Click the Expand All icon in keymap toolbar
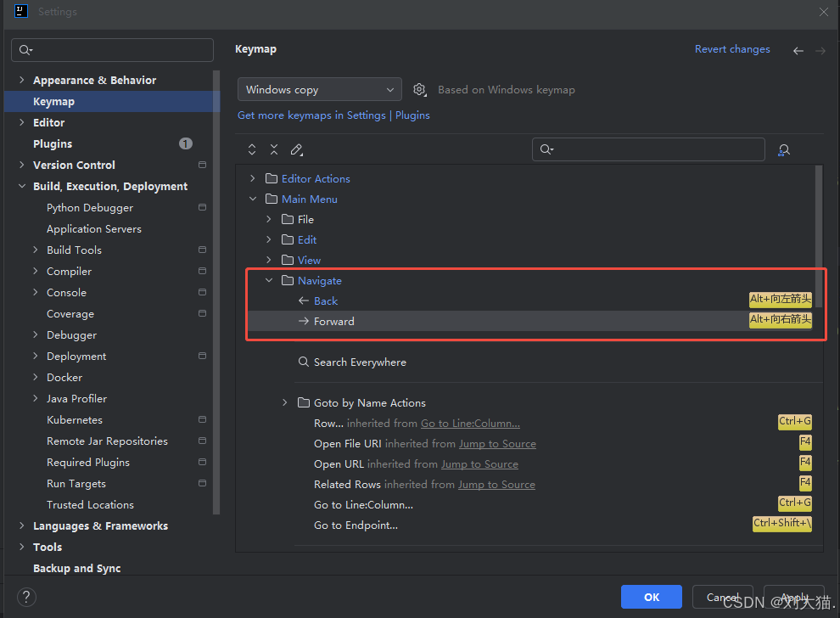The width and height of the screenshot is (840, 618). click(252, 149)
